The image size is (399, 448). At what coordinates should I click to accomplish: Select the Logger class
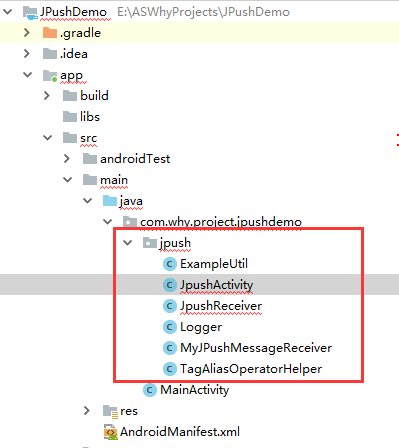(x=201, y=328)
